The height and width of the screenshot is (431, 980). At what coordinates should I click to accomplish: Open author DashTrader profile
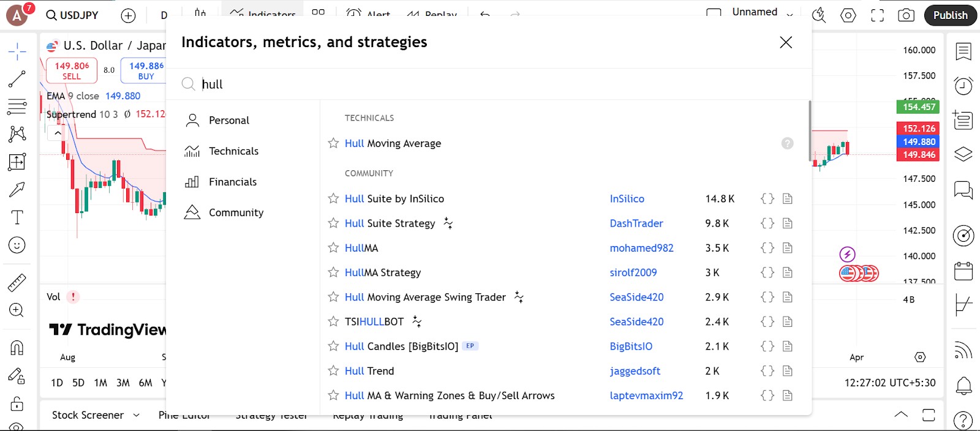click(636, 223)
